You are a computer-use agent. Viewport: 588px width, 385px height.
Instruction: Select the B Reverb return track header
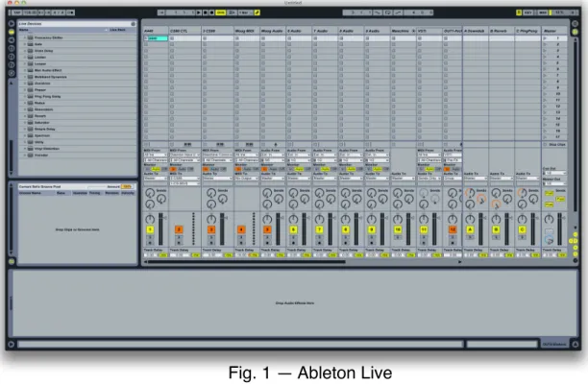(502, 31)
